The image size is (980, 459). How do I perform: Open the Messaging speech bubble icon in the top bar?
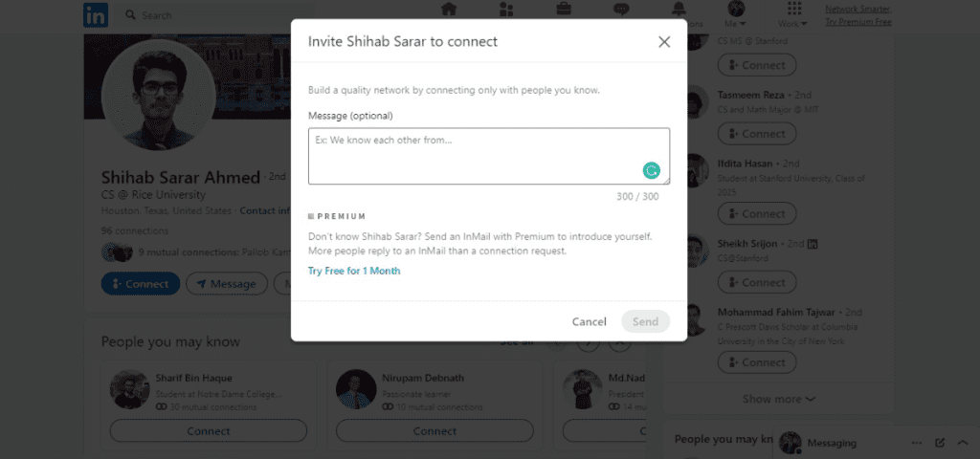pos(622,10)
